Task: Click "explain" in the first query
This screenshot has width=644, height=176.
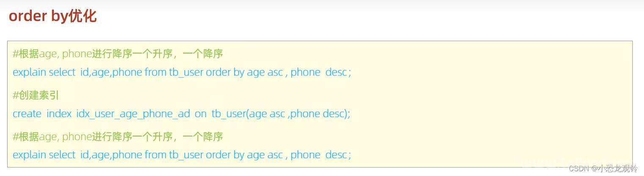Action: click(x=29, y=73)
